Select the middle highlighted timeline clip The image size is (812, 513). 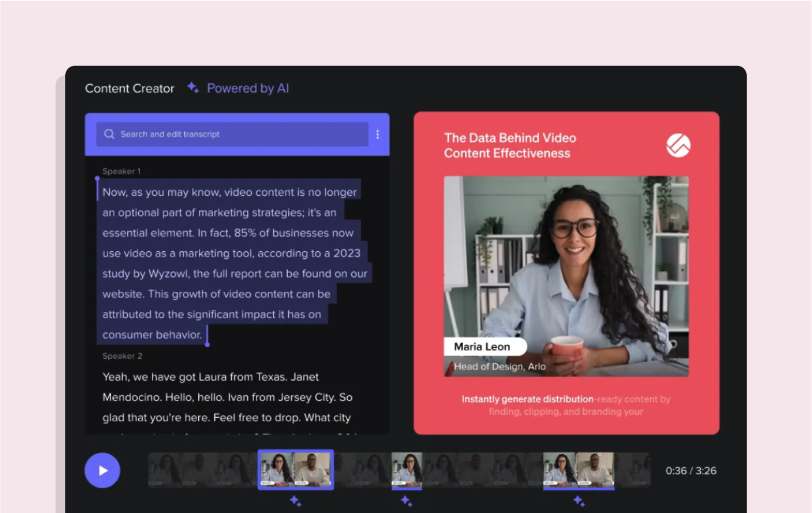406,469
